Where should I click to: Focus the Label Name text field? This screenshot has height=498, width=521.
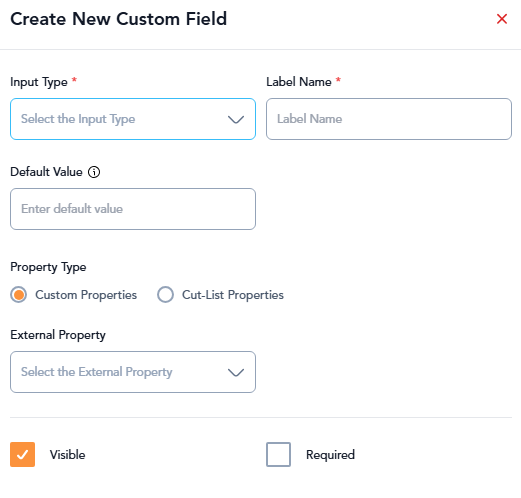tap(389, 119)
